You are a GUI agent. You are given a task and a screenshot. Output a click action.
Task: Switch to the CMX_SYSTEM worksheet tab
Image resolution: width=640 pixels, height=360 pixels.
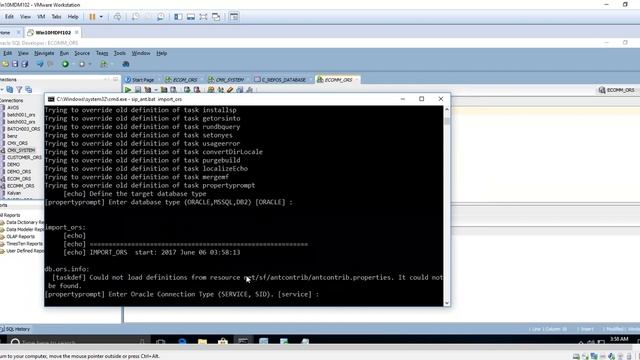[x=226, y=80]
